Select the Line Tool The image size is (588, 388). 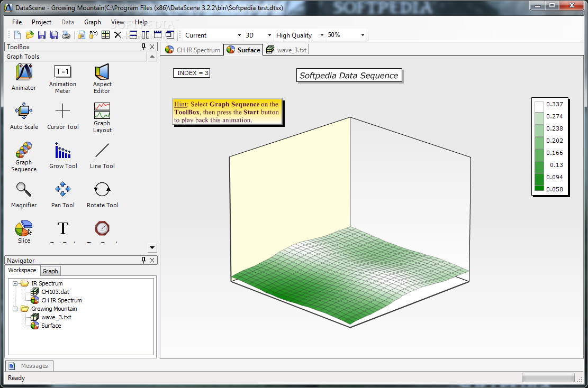click(x=102, y=155)
